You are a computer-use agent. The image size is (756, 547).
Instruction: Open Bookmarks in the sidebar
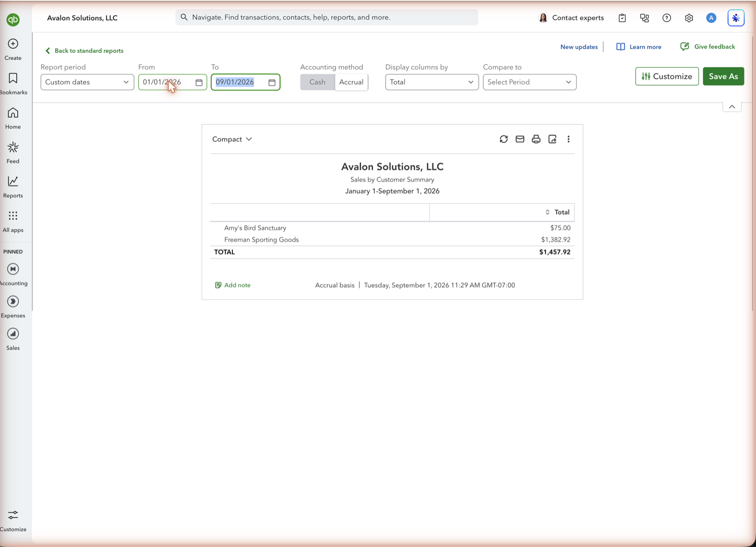click(13, 84)
